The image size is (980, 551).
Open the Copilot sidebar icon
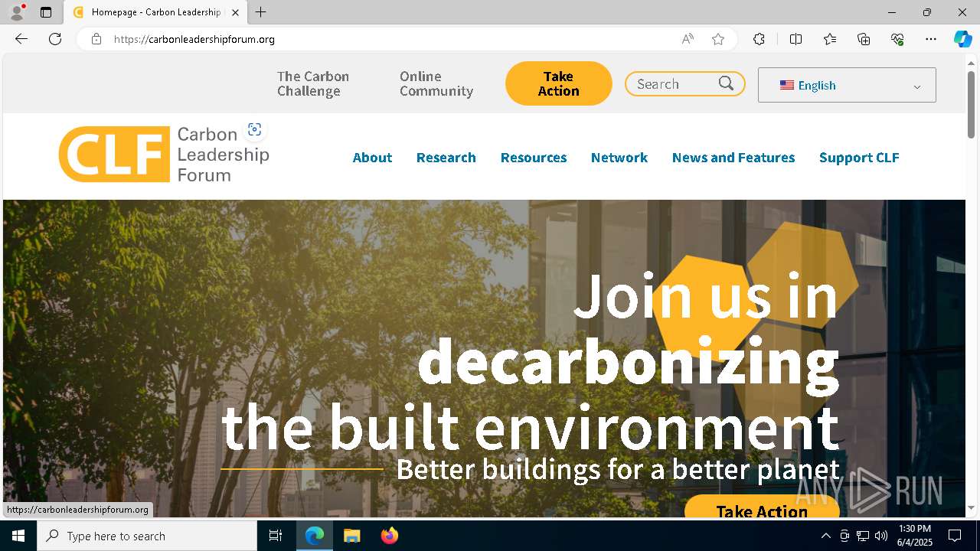pyautogui.click(x=962, y=39)
